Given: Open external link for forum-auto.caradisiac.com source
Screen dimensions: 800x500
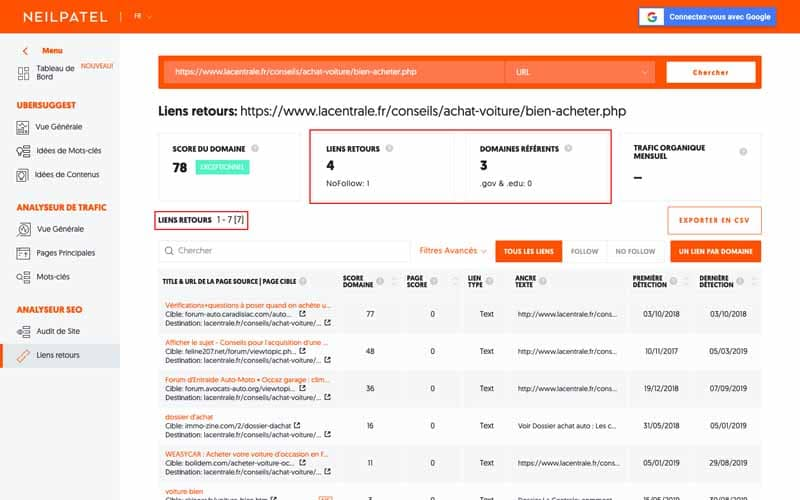Looking at the screenshot, I should click(303, 314).
